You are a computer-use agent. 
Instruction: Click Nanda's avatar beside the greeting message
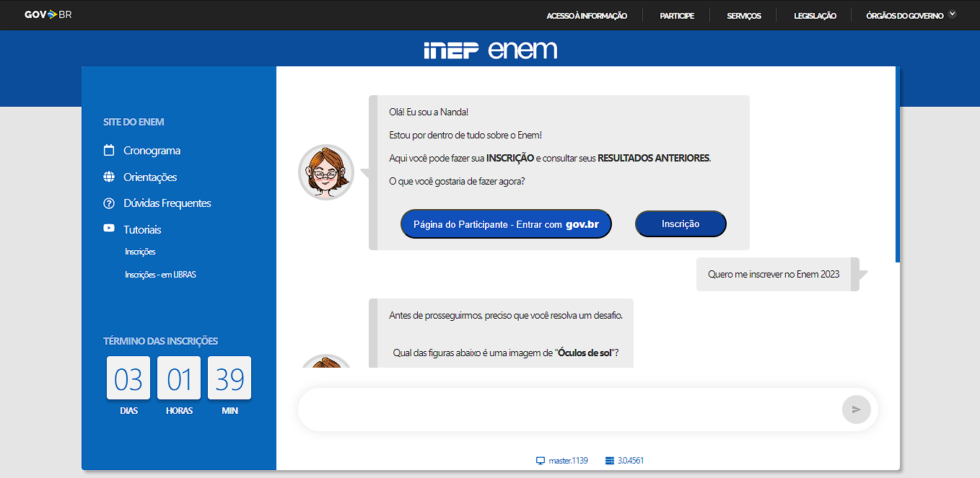tap(326, 172)
